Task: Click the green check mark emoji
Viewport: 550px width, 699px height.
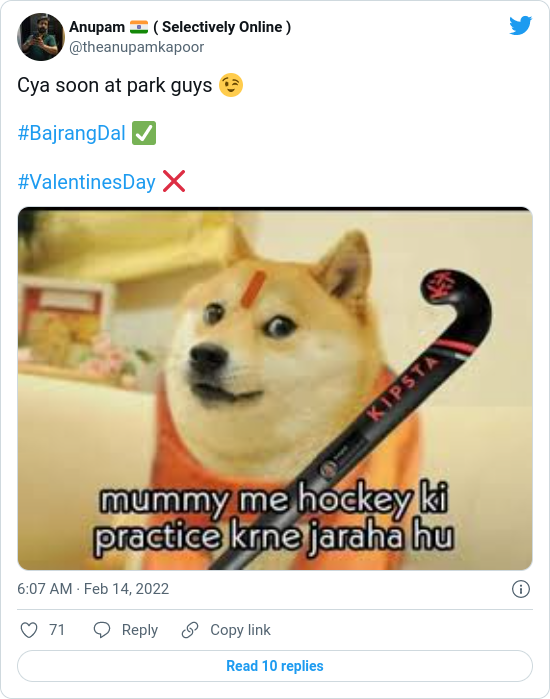Action: [x=144, y=133]
